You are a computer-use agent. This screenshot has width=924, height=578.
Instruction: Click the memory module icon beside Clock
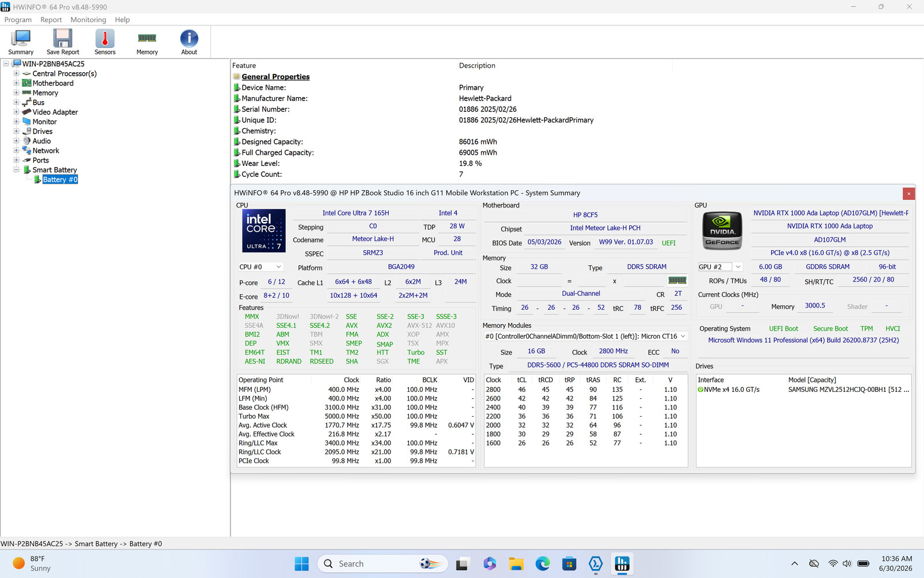(x=677, y=280)
